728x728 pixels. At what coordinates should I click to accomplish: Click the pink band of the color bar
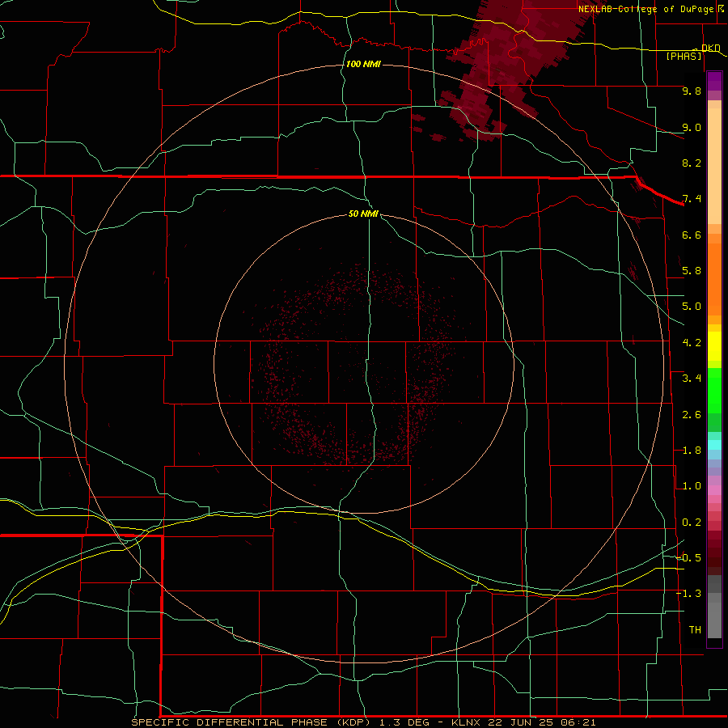tap(714, 490)
